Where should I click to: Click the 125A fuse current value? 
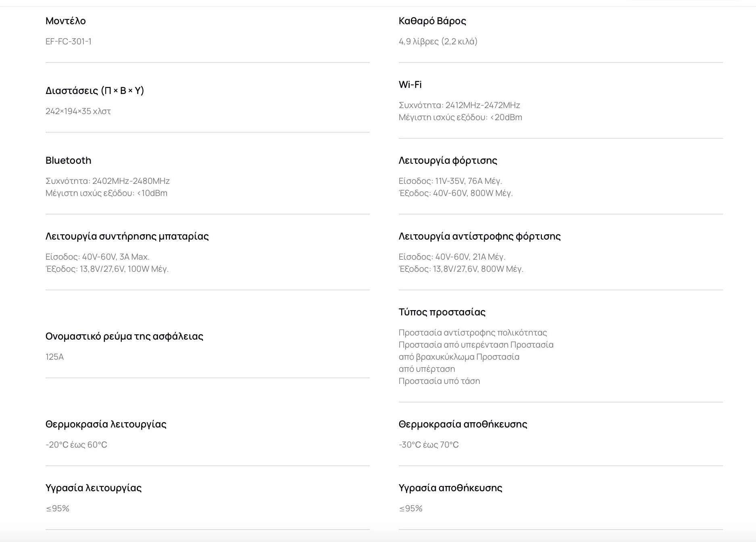click(54, 357)
